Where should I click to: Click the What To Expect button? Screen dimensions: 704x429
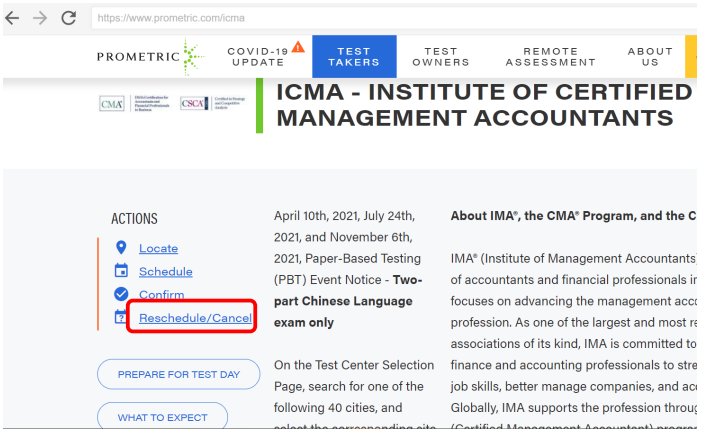coord(163,416)
